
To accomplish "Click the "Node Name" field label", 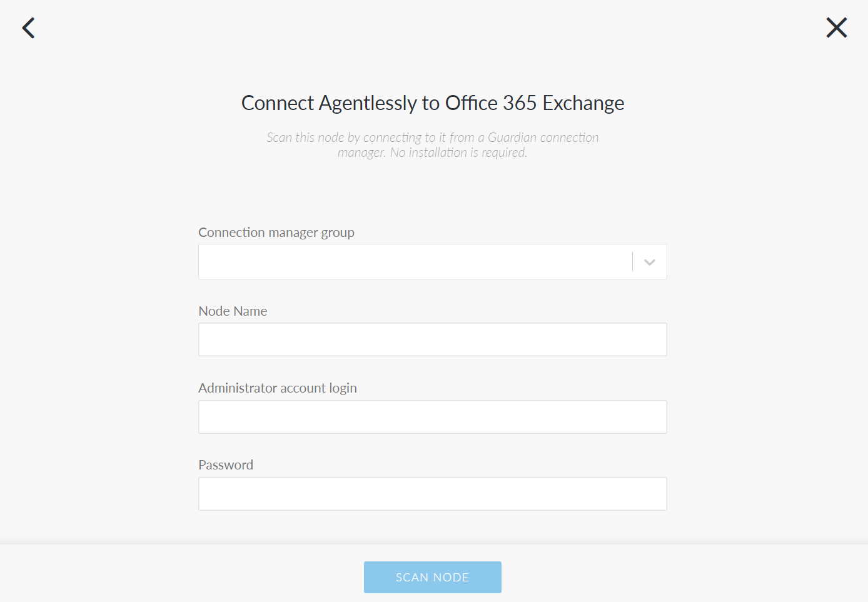I will pyautogui.click(x=233, y=311).
